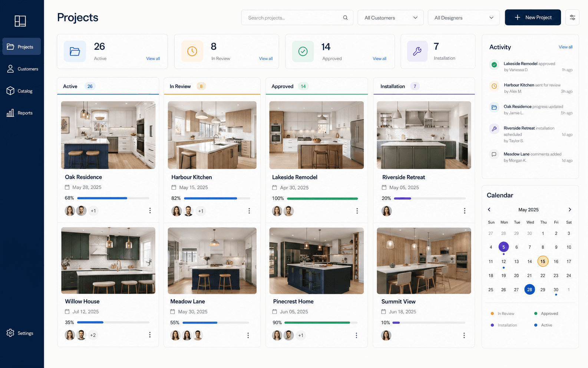Select May 15 on the calendar
Viewport: 588px width, 368px height.
point(543,262)
